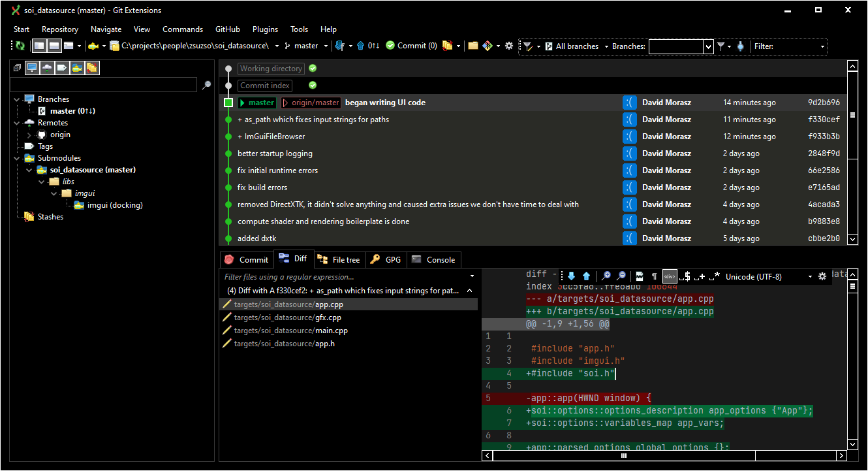Click the increase context lines zoom-in icon

click(607, 276)
